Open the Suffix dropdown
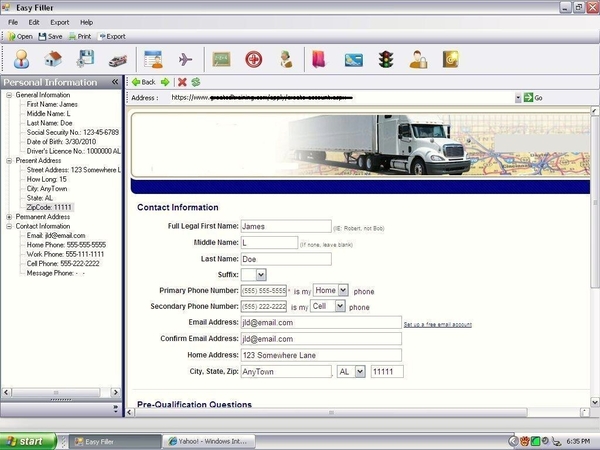 pos(260,274)
